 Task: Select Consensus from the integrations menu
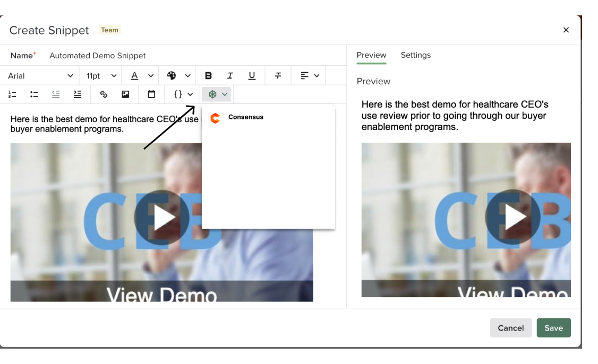(x=268, y=117)
